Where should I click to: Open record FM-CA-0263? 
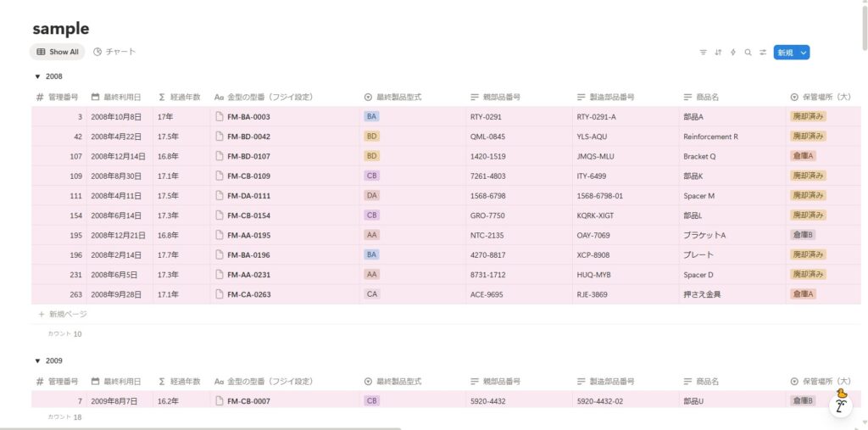[248, 295]
